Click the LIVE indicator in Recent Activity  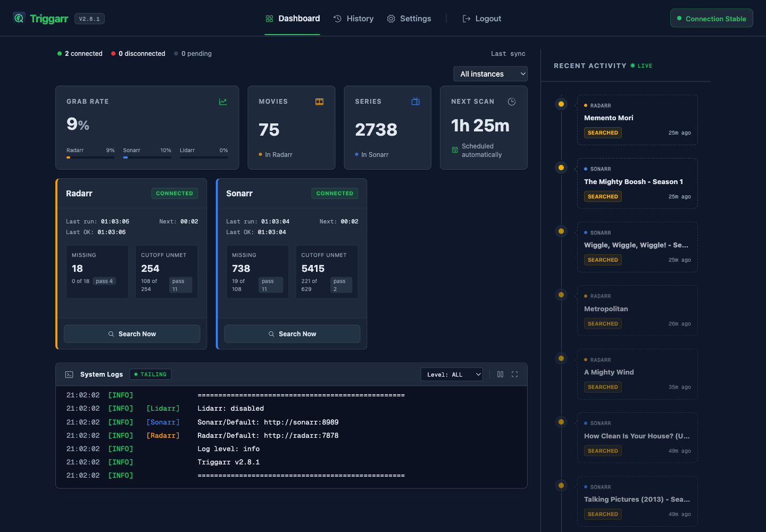pos(642,66)
